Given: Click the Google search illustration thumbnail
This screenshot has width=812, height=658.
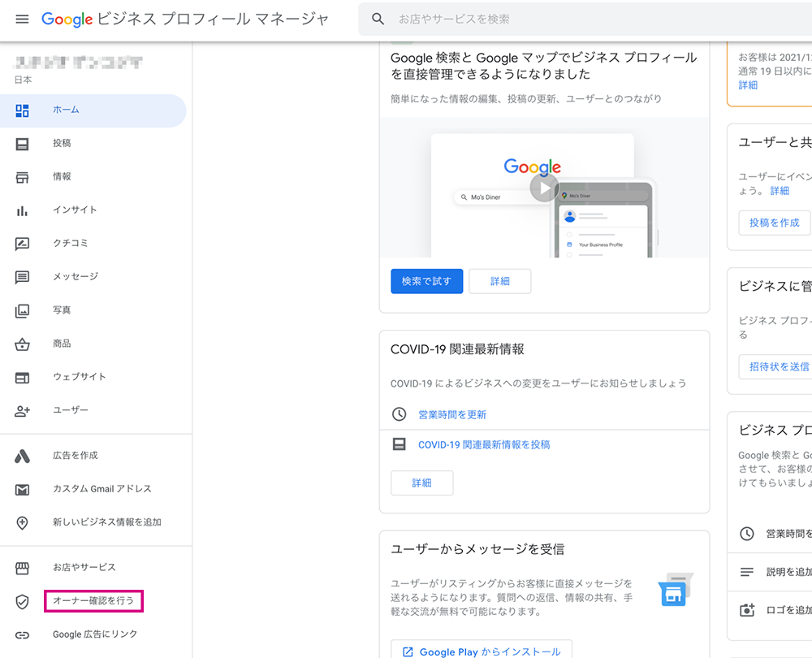Looking at the screenshot, I should coord(544,188).
